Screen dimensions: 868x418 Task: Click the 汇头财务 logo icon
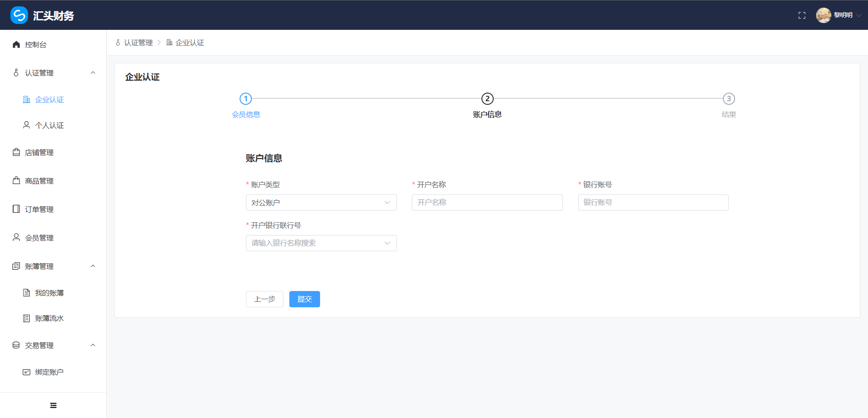point(19,15)
